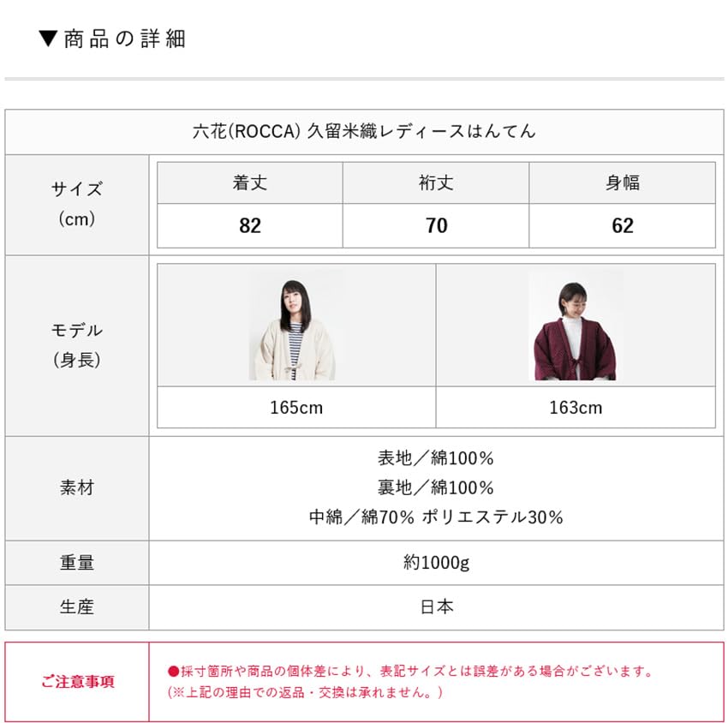Click the 165cm model height caption

(x=296, y=408)
